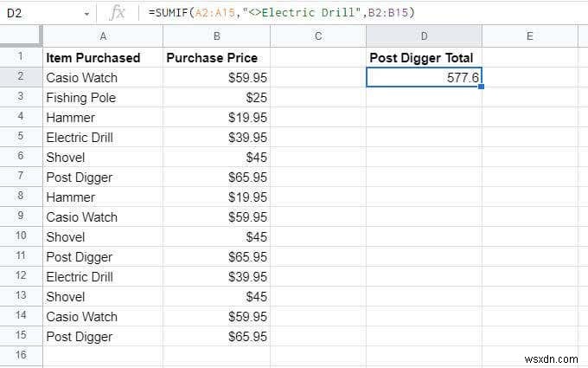Select the $25 price cell
The image size is (588, 368).
[x=216, y=97]
